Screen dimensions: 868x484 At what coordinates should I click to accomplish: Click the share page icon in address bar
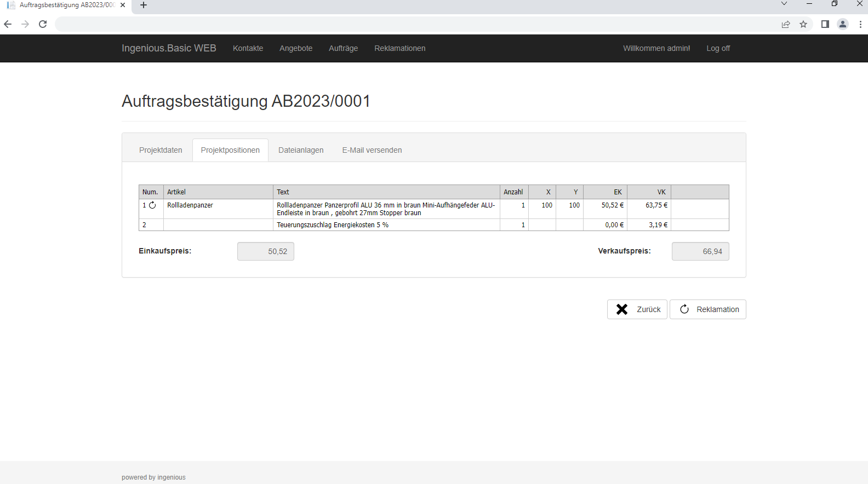786,24
